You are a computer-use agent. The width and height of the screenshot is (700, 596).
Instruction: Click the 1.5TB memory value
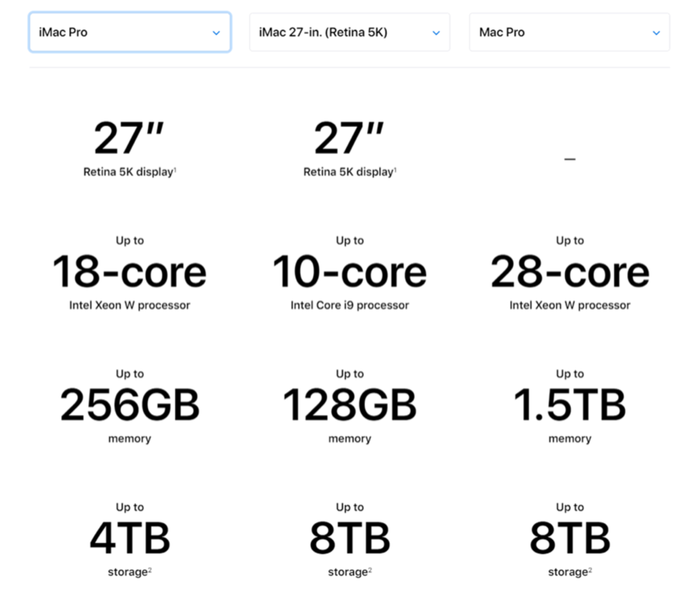(570, 405)
